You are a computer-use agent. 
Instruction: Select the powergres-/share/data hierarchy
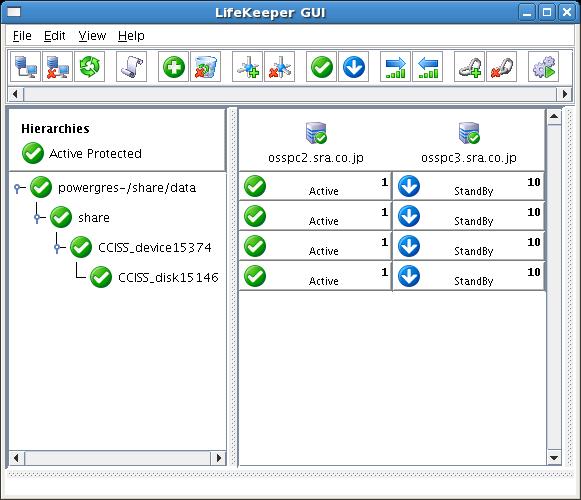[x=127, y=188]
